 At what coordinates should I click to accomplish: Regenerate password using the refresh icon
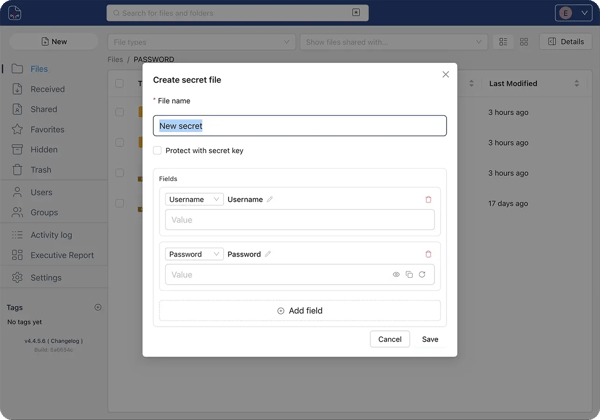coord(422,275)
